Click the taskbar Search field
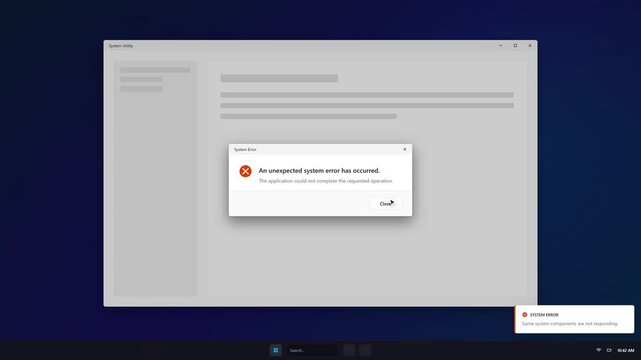This screenshot has height=360, width=641. click(x=312, y=350)
